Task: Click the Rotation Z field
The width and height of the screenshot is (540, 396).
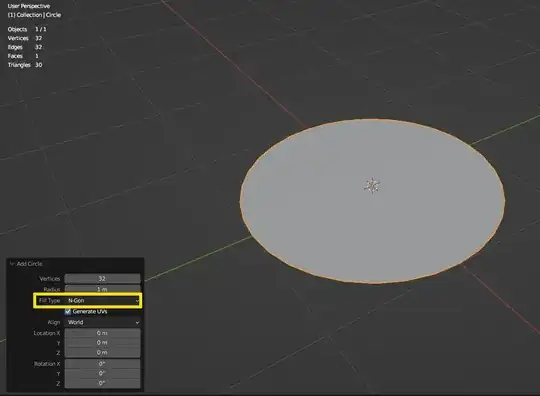Action: (102, 383)
